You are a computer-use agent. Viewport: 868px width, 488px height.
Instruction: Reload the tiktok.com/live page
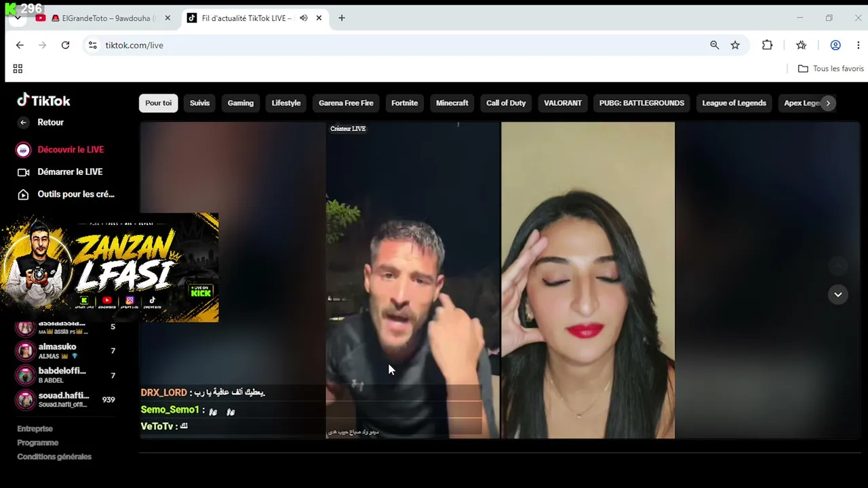point(65,45)
